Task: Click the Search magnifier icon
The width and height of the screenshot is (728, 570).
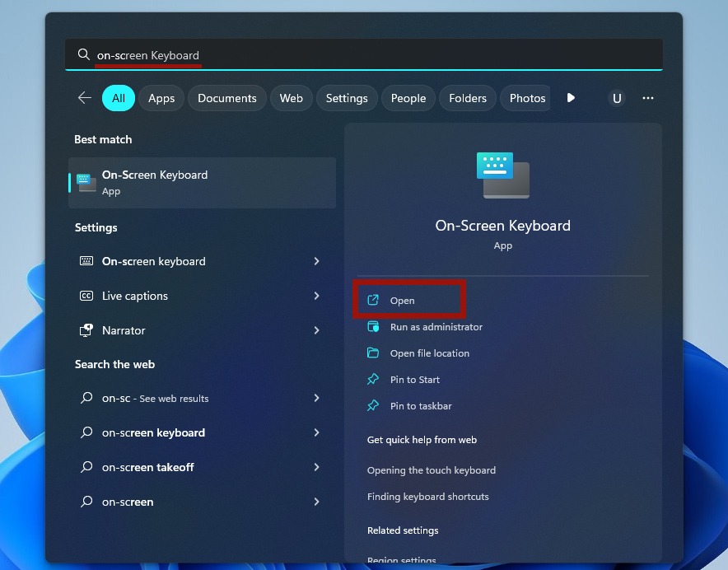Action: coord(84,54)
